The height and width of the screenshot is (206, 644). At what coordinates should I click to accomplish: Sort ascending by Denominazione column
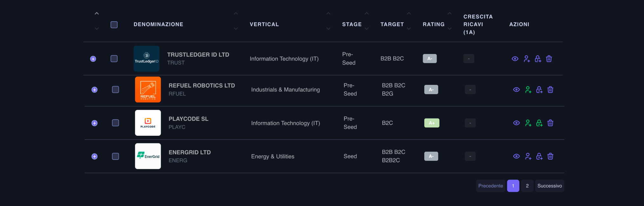click(x=236, y=14)
